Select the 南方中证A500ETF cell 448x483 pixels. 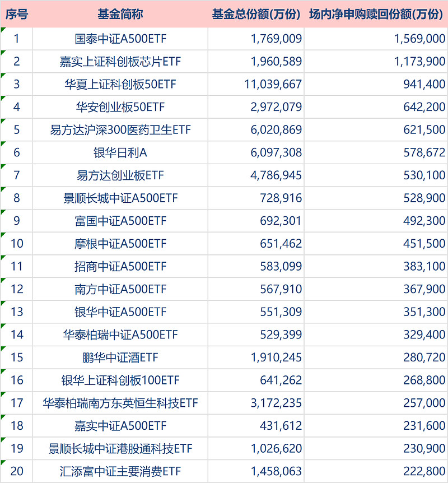tap(120, 289)
